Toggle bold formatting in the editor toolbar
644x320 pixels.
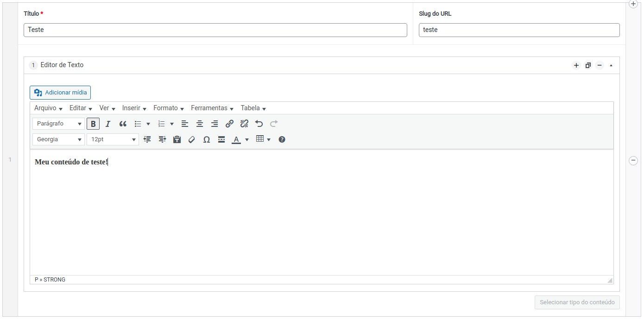click(x=93, y=124)
